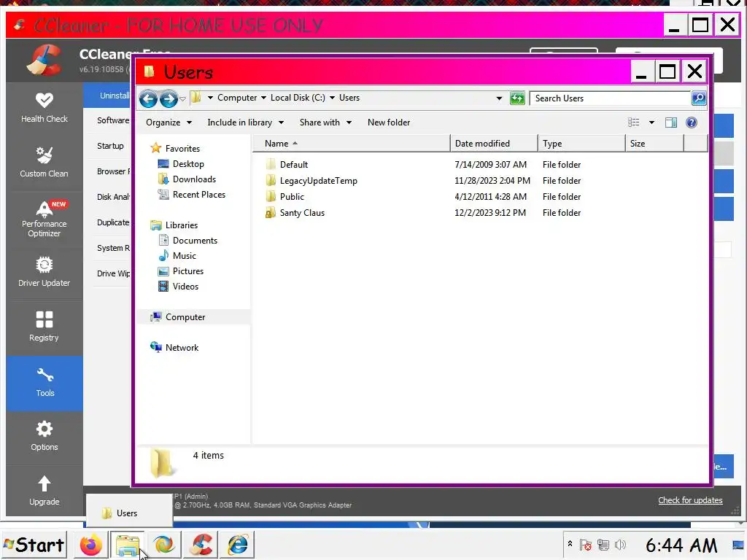This screenshot has width=747, height=560.
Task: Click the Windows Explorer taskbar icon
Action: coord(127,545)
